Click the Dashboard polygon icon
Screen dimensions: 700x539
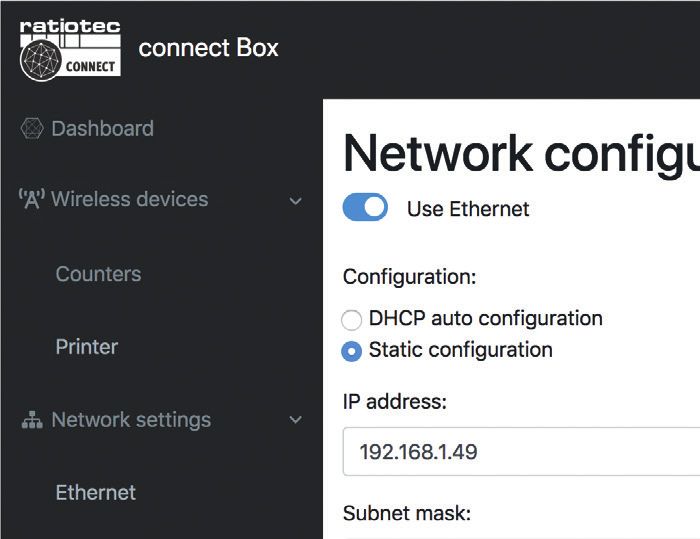point(32,129)
